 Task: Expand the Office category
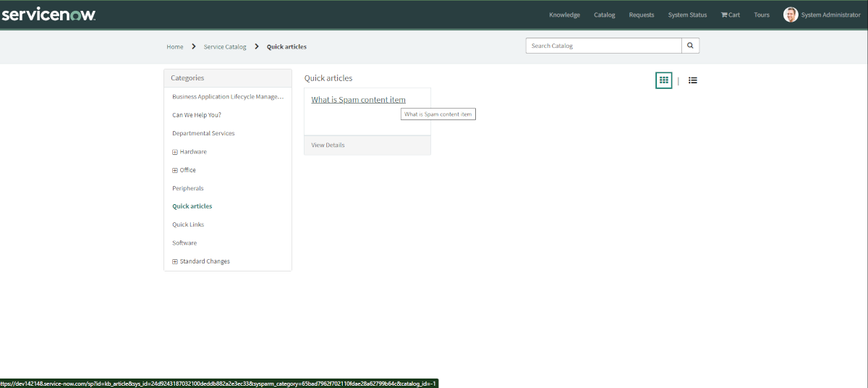click(175, 170)
